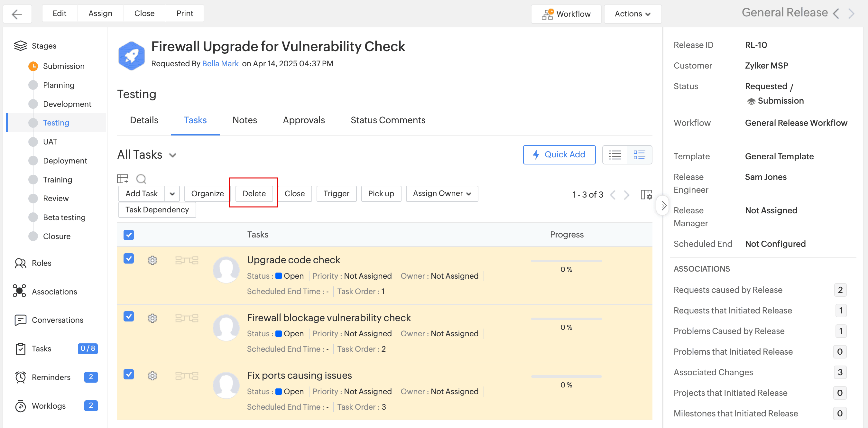Open Reminders in the left sidebar

point(51,377)
